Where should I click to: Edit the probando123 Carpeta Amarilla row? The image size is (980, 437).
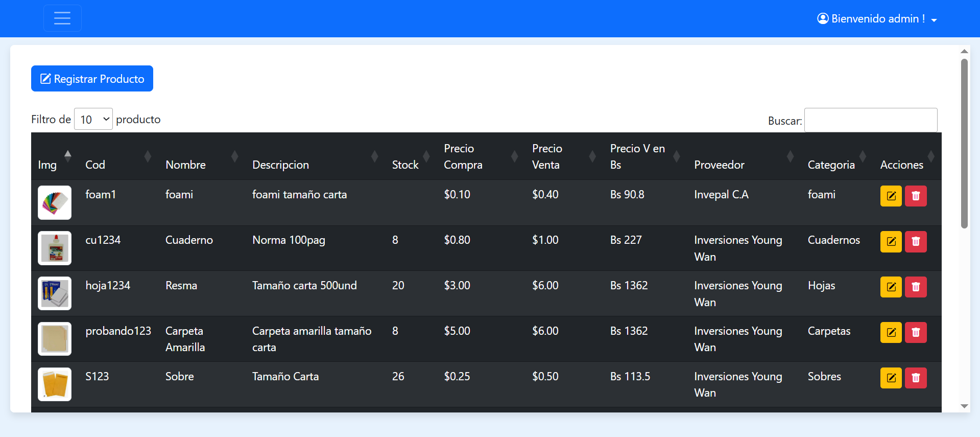891,333
